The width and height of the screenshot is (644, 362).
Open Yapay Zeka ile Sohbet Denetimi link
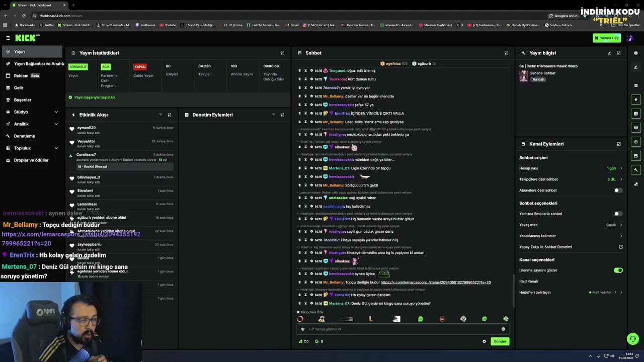(571, 247)
